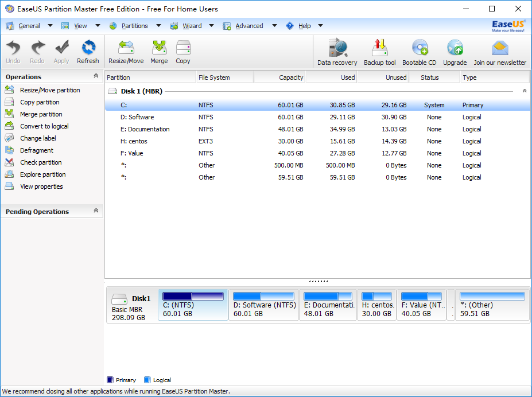Open View properties operation
Image resolution: width=532 pixels, height=397 pixels.
coord(41,186)
